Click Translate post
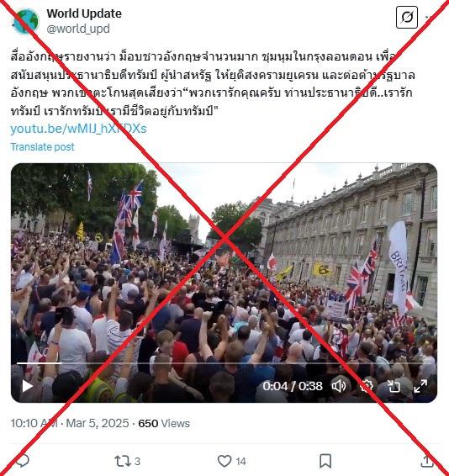The height and width of the screenshot is (476, 449). [x=42, y=147]
